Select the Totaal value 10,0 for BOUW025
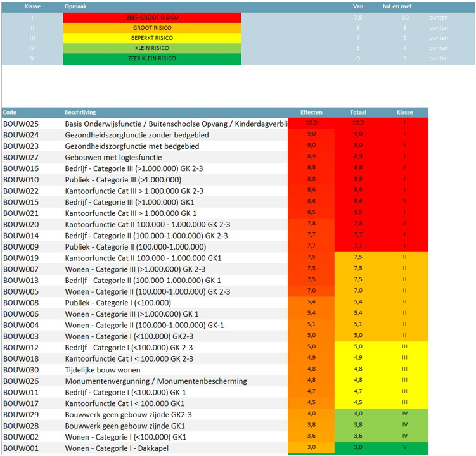Screen dimensions: 476x456 point(358,123)
